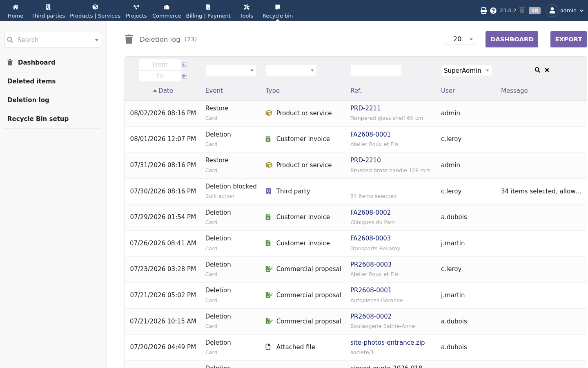
Task: Click the admin user avatar icon
Action: pos(552,11)
